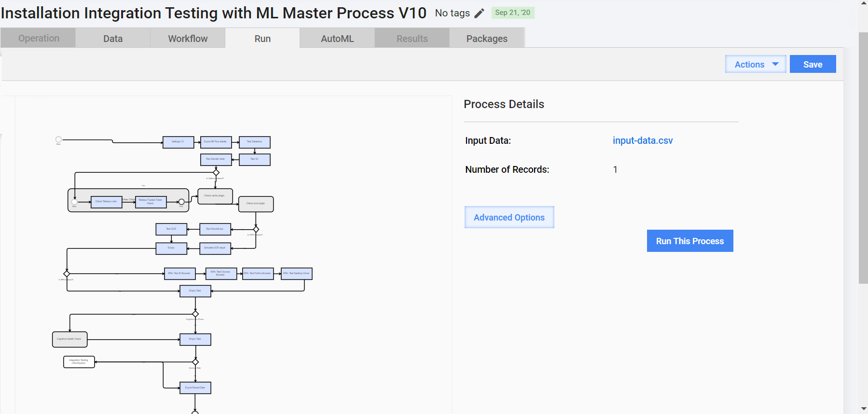Click the Save button

pyautogui.click(x=813, y=64)
